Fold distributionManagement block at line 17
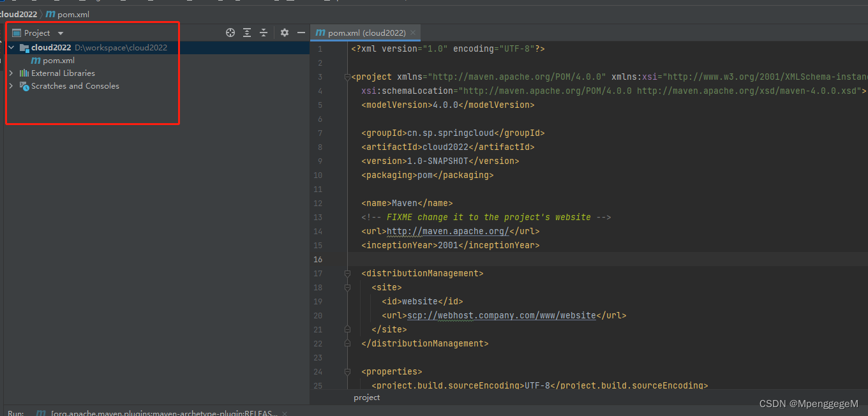Screen dimensions: 868x416 [348, 274]
